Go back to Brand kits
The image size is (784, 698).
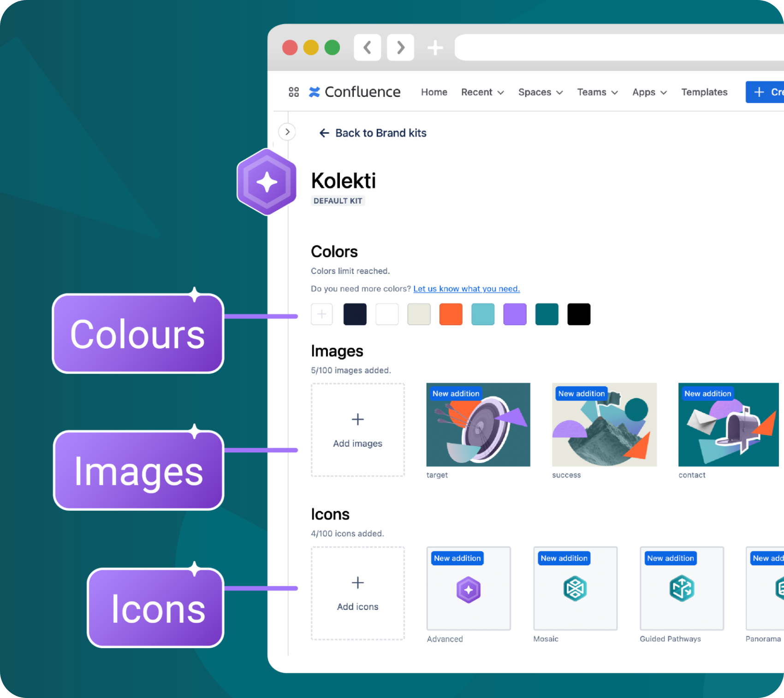[373, 133]
